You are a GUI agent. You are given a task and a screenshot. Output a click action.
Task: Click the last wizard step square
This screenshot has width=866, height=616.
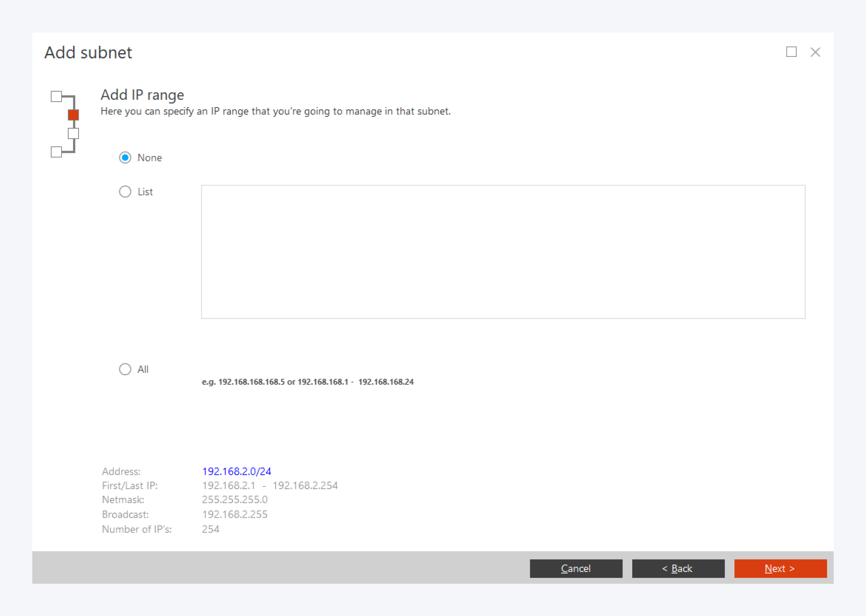(56, 152)
